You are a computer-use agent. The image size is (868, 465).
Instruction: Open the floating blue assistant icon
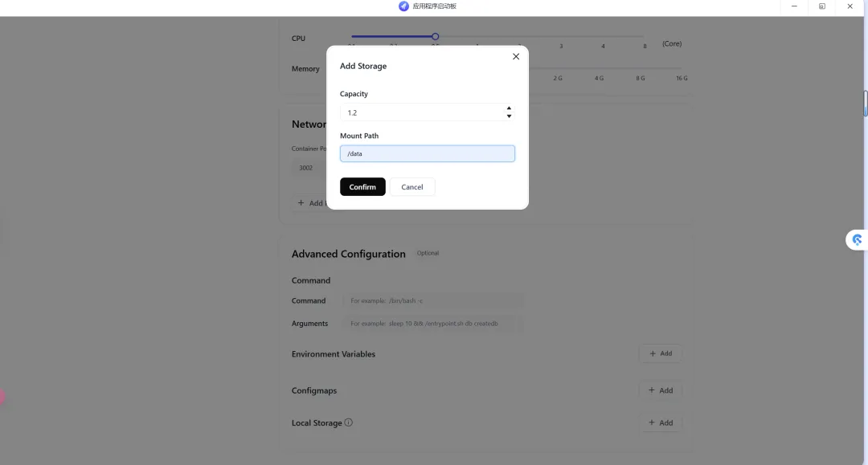tap(857, 239)
